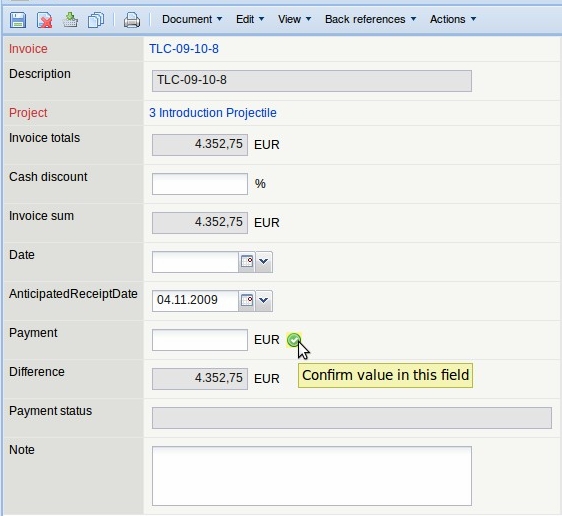
Task: Click the green arrow export icon in toolbar
Action: click(x=70, y=20)
